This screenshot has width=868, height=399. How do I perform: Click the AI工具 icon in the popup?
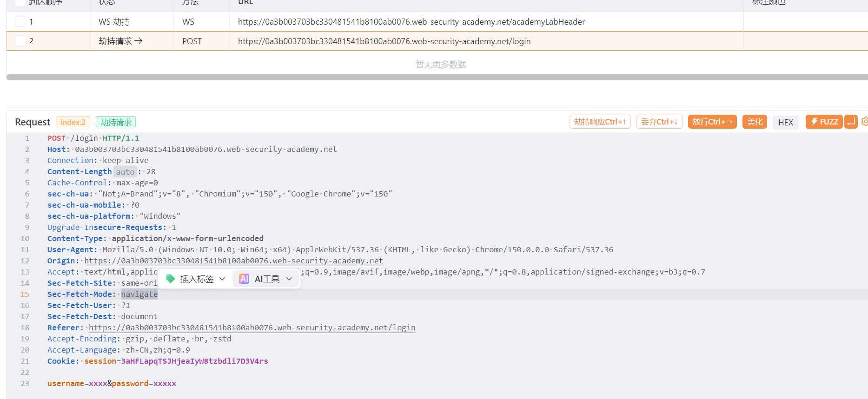244,279
